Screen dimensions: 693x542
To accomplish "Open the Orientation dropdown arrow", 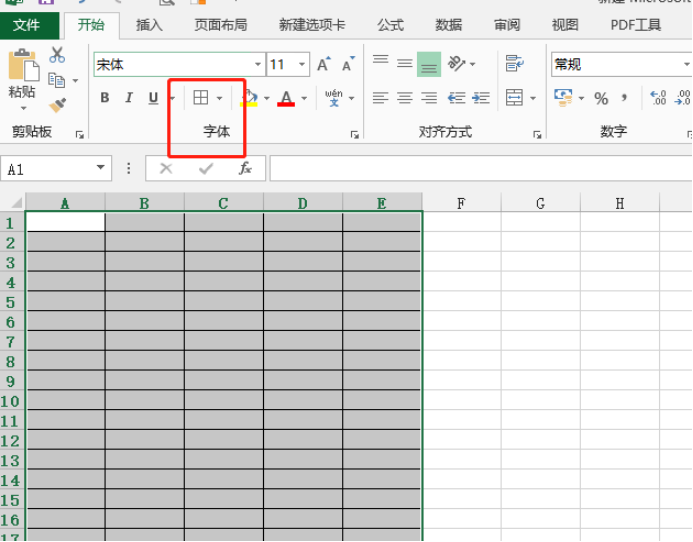I will pos(473,65).
